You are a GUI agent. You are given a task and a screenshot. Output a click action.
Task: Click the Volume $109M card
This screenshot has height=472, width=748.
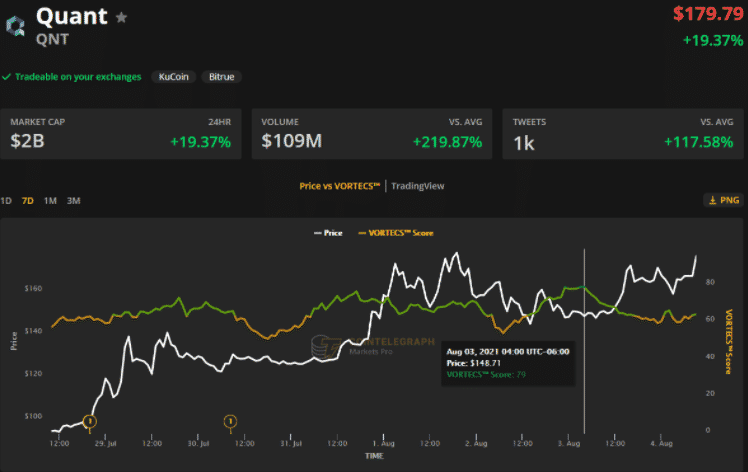coord(371,134)
